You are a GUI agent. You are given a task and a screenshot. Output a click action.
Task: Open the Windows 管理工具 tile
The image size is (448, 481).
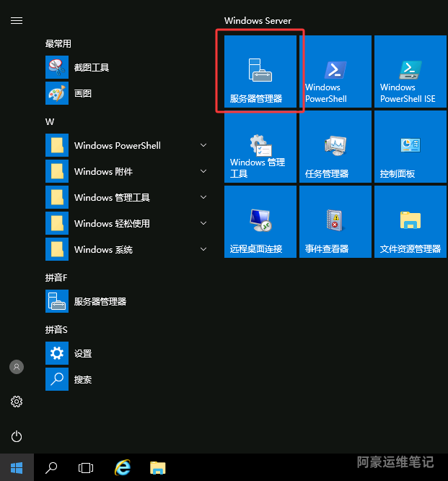(260, 147)
